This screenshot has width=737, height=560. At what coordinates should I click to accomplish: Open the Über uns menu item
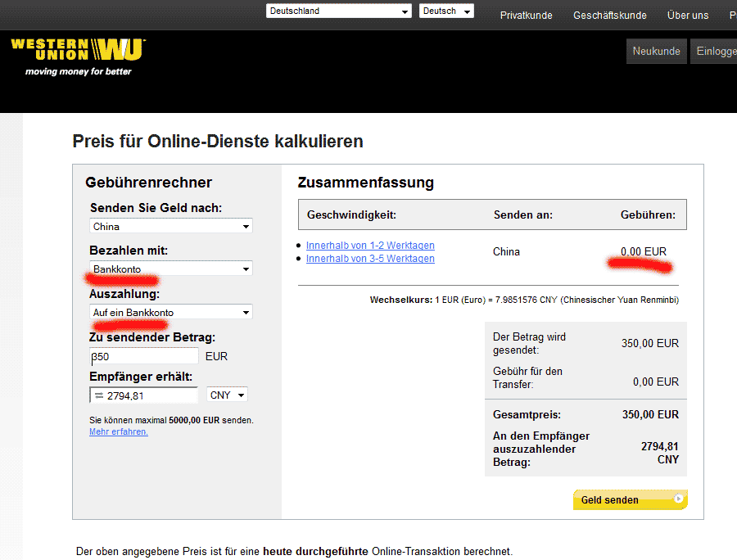coord(688,16)
